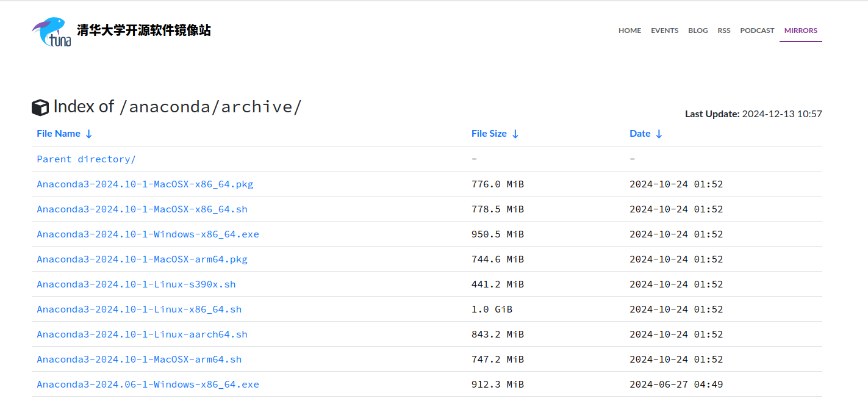
Task: Click the 747.2 MiB size cell
Action: [498, 359]
